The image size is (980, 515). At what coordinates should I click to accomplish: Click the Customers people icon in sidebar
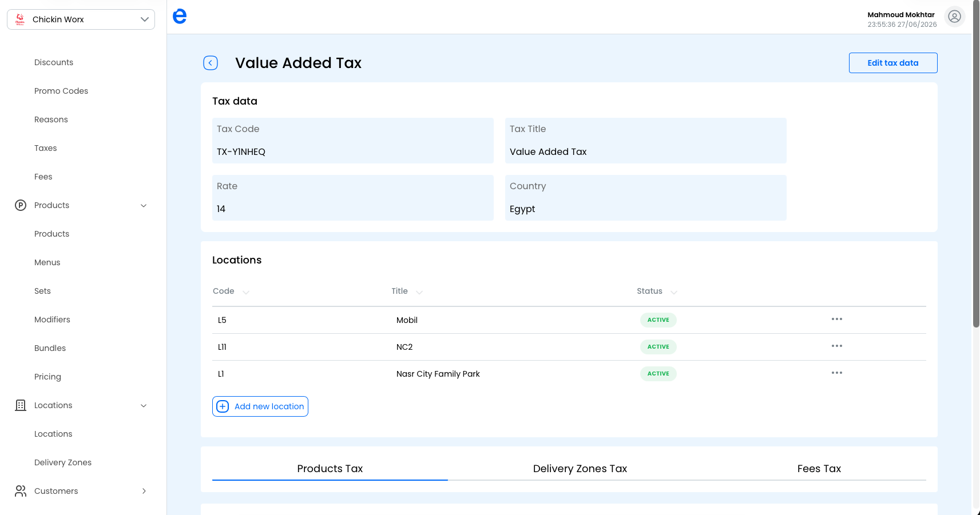[x=21, y=491]
